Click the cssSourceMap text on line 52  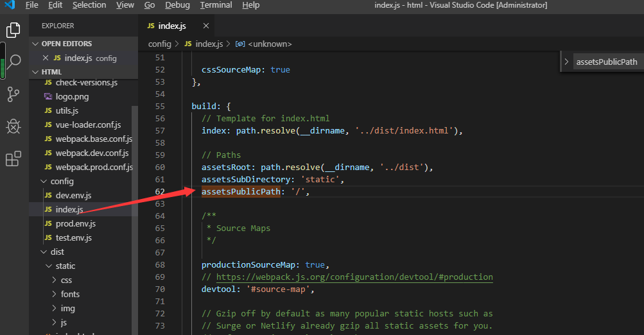click(x=231, y=70)
